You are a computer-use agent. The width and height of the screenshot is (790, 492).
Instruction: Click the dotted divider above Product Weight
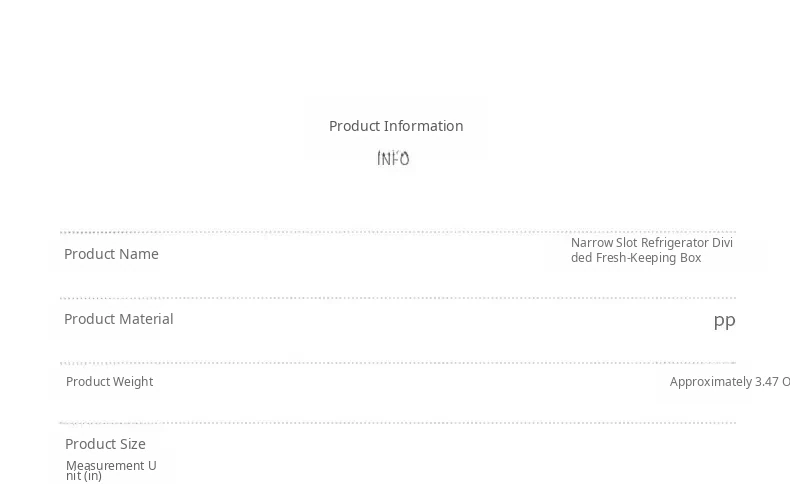[x=397, y=363]
